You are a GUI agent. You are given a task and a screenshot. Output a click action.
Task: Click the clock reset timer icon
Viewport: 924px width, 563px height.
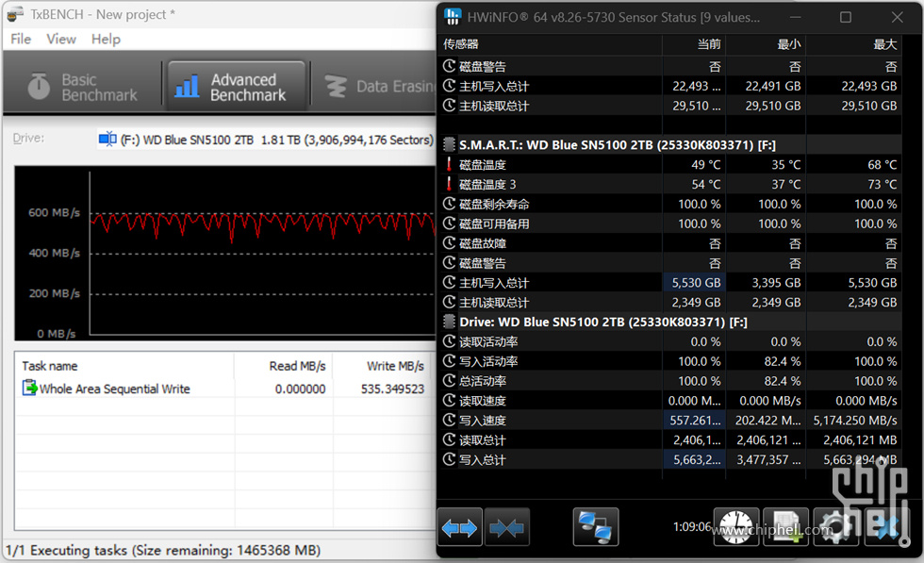[x=736, y=527]
